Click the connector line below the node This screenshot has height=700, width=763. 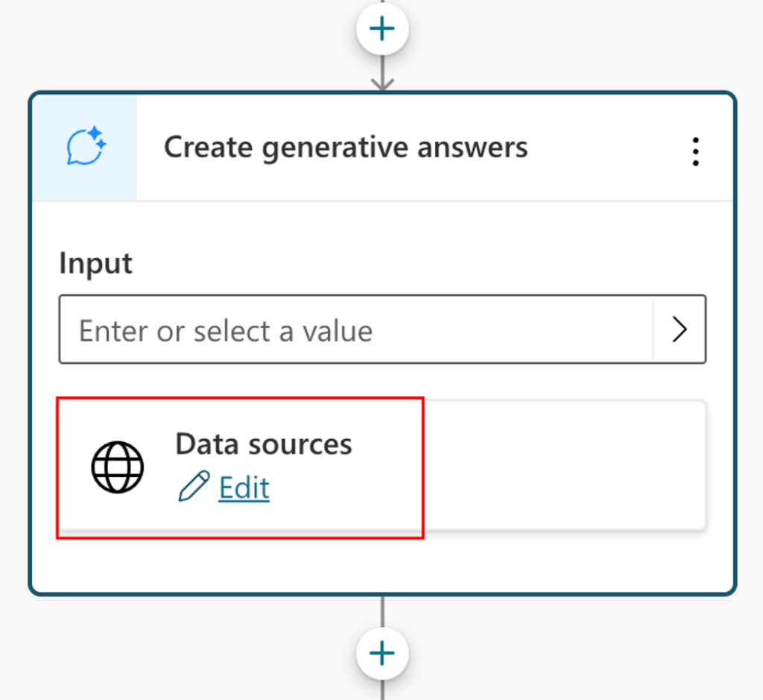382,611
